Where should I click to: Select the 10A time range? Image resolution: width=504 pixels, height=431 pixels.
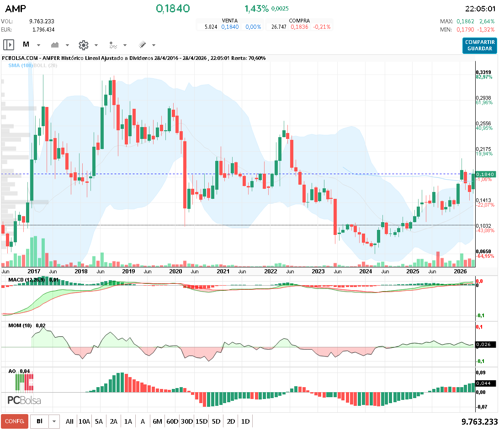pos(84,421)
